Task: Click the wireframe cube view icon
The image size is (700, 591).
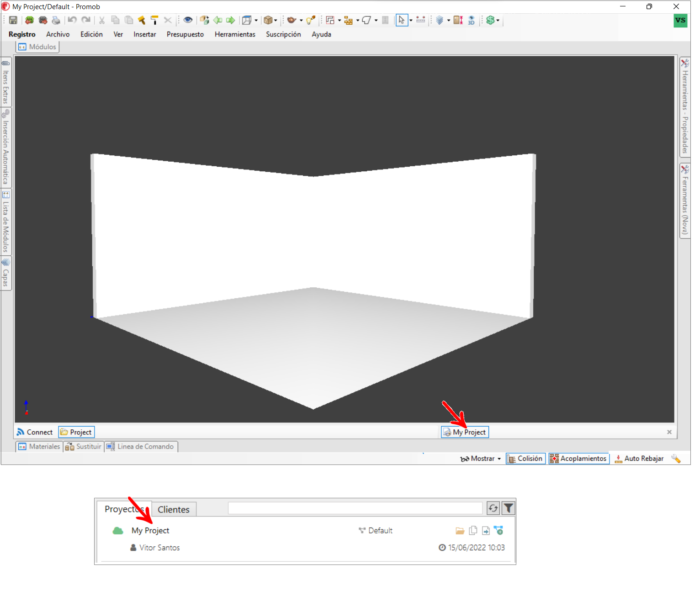Action: (247, 20)
